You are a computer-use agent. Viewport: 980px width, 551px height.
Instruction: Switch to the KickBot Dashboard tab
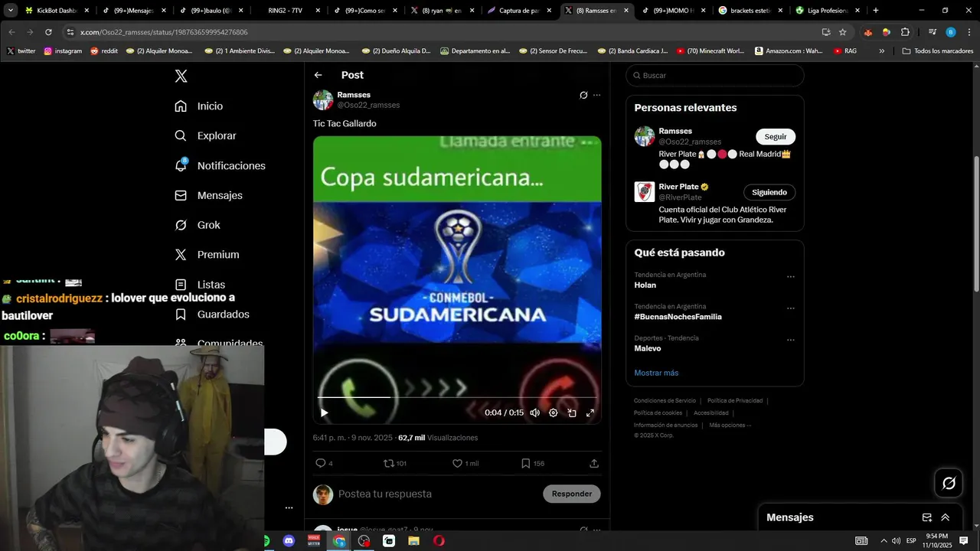tap(57, 11)
